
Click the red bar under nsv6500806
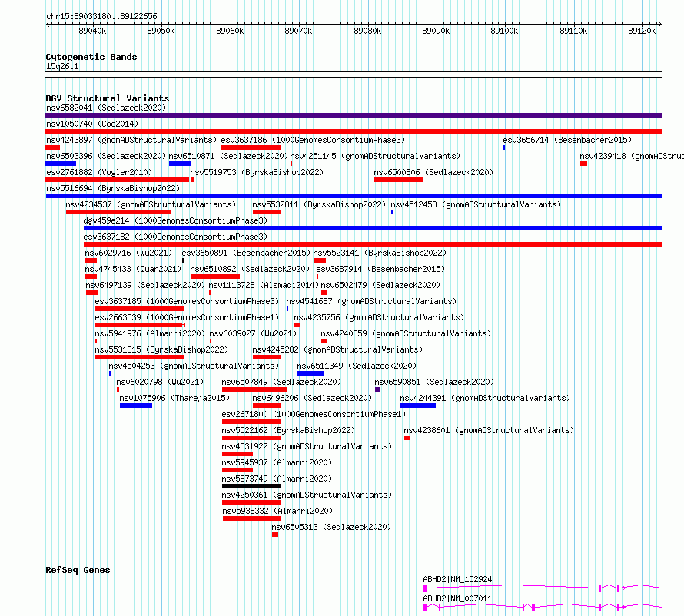pos(399,180)
